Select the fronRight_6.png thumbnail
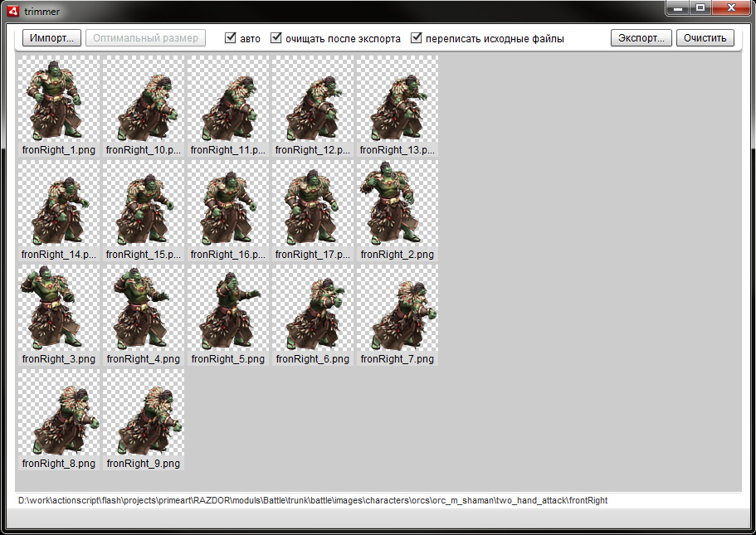756x535 pixels. (x=312, y=314)
